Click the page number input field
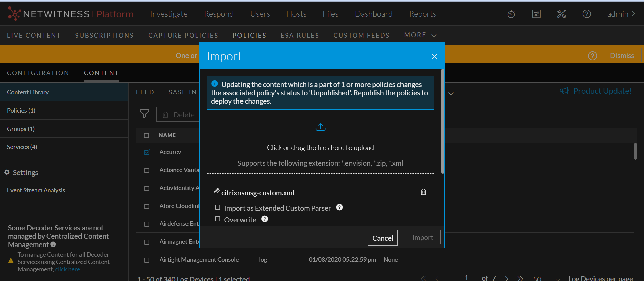644x281 pixels. [x=466, y=278]
